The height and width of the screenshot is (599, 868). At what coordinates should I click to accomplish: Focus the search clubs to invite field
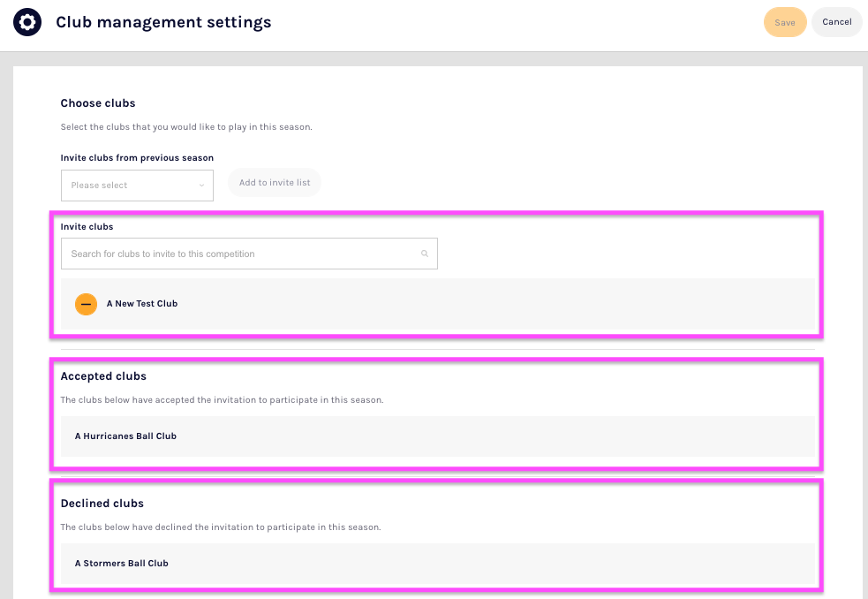238,254
